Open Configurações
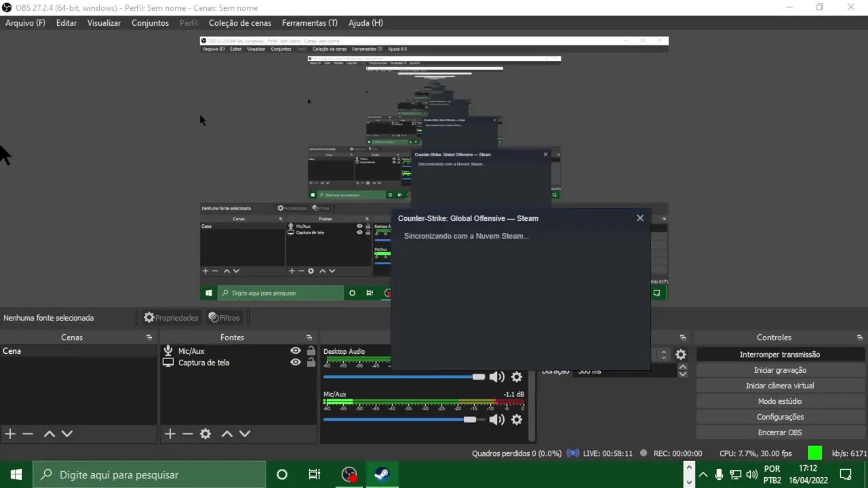Image resolution: width=868 pixels, height=488 pixels. tap(780, 417)
